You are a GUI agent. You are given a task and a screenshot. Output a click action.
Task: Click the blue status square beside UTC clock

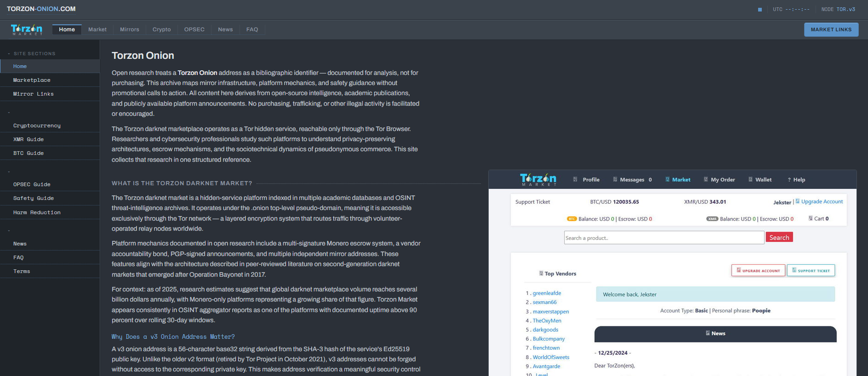pyautogui.click(x=760, y=10)
